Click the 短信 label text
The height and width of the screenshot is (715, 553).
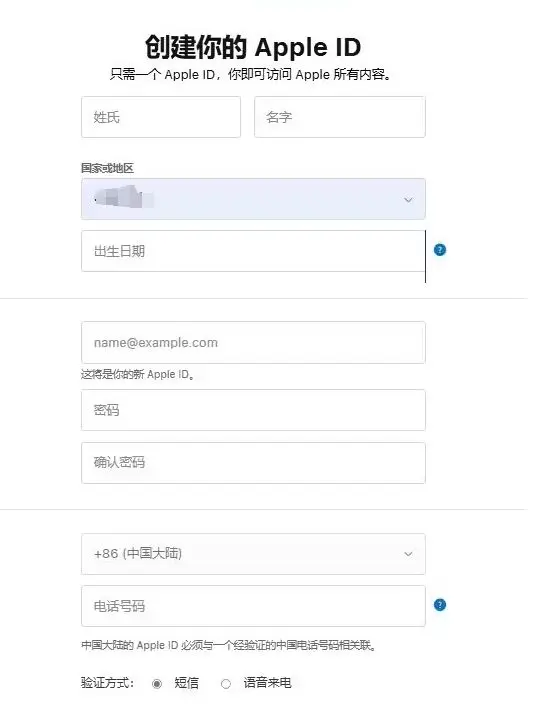pos(186,683)
